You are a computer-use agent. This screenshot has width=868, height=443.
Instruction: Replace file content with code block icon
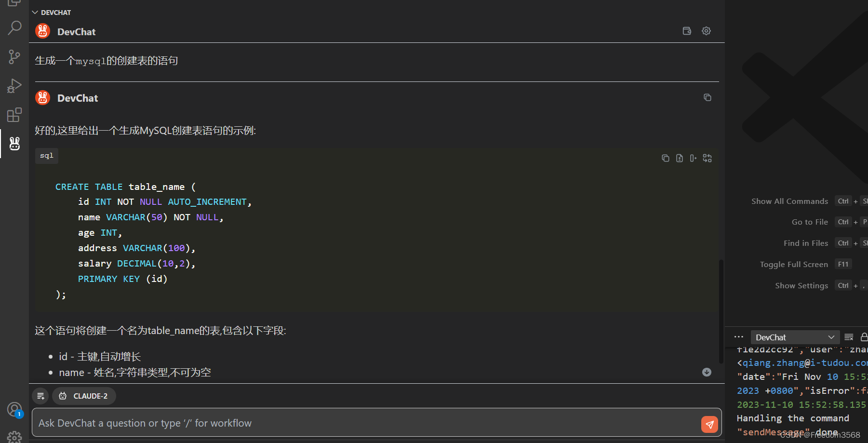point(707,158)
